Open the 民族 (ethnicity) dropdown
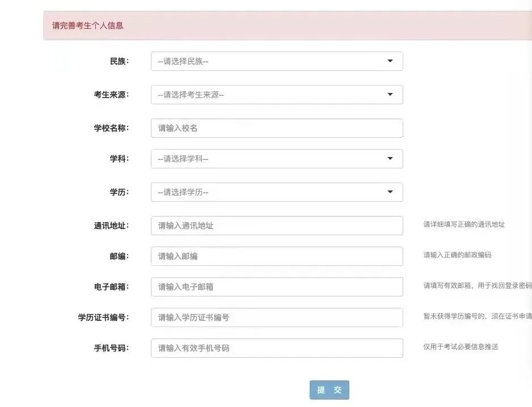532x407 pixels. pos(276,61)
